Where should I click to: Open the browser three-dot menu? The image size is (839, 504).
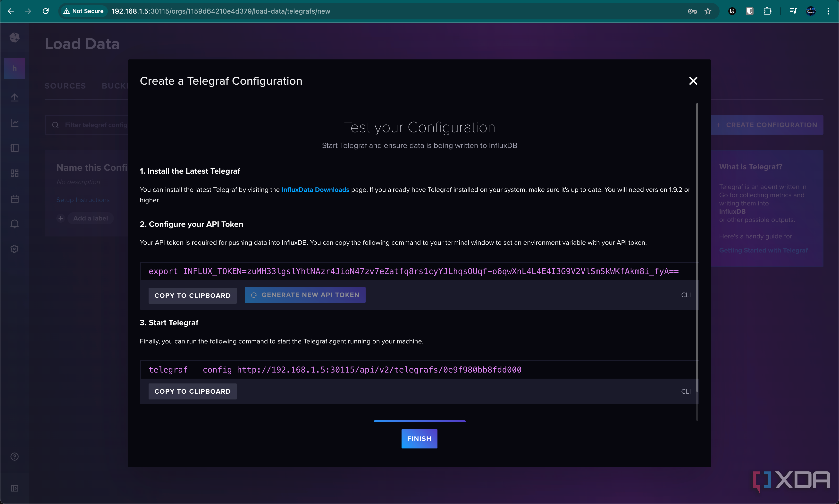[828, 11]
